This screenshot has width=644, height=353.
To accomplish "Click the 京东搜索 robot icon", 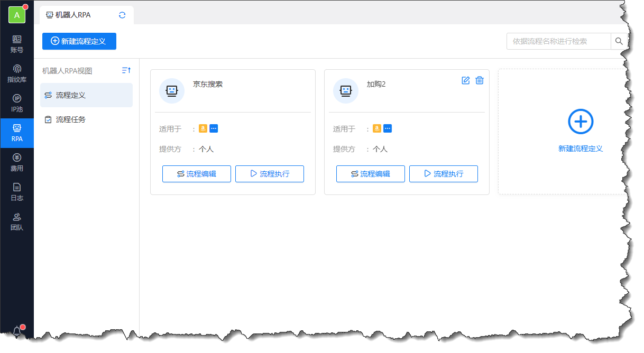I will (172, 91).
